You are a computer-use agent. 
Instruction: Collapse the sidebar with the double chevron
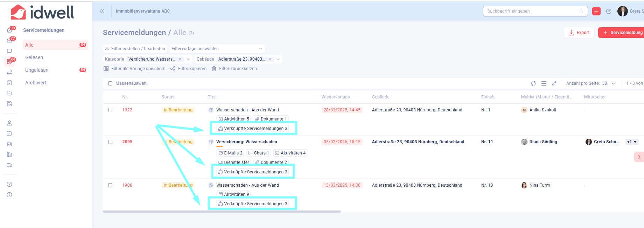(102, 11)
